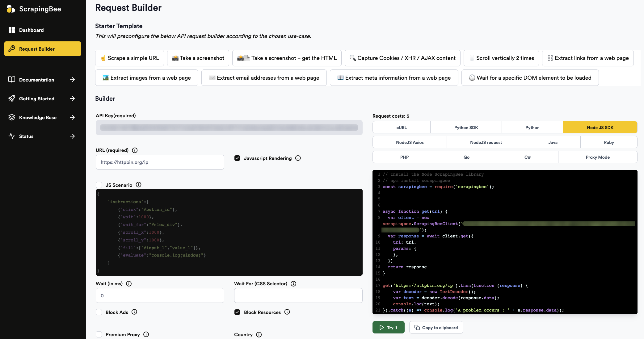This screenshot has height=339, width=644.
Task: Switch to the Python SDK code tab
Action: click(465, 127)
